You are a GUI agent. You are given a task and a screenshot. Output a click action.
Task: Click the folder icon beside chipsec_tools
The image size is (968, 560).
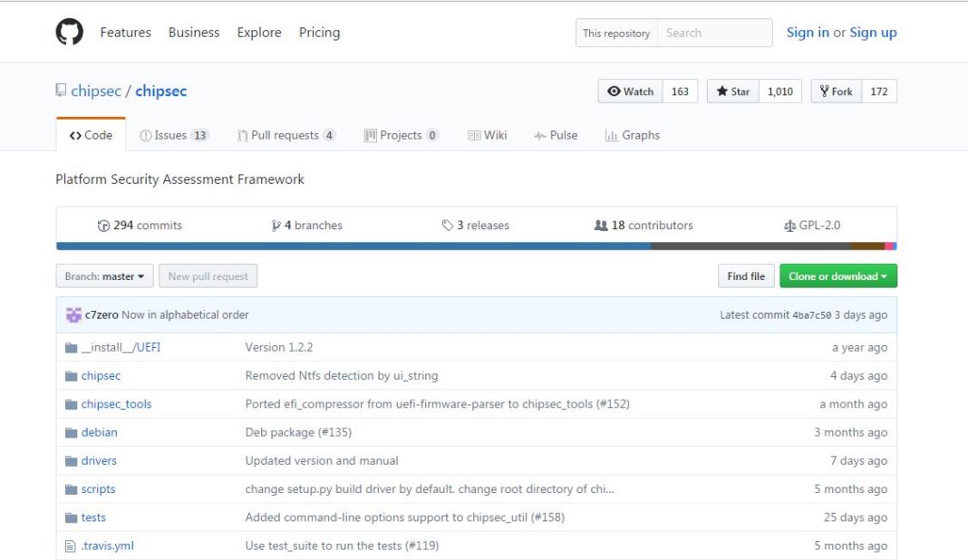click(x=71, y=404)
